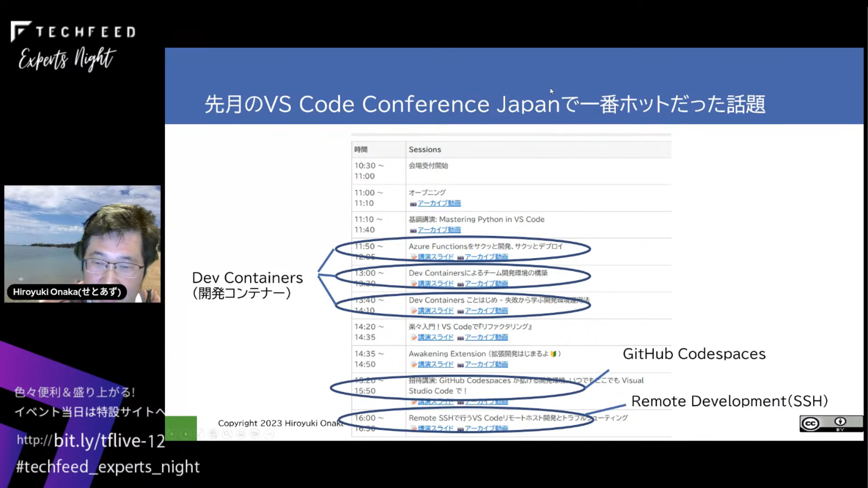Click the Dev Containers (開発コンテナー) annotation label
868x488 pixels.
pyautogui.click(x=247, y=285)
